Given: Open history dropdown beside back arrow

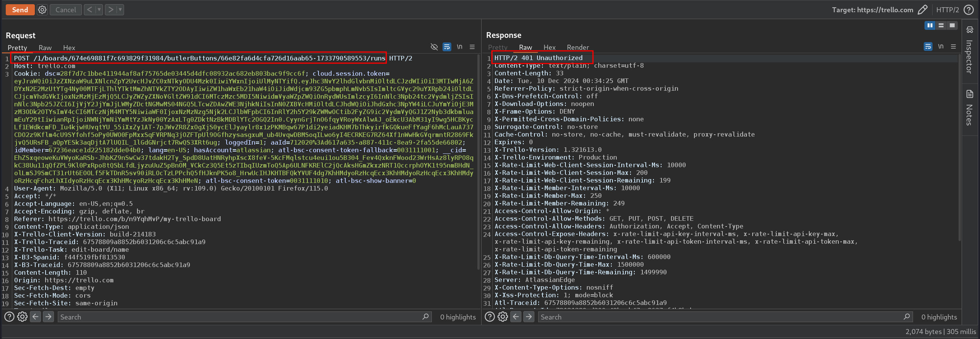Looking at the screenshot, I should 99,10.
